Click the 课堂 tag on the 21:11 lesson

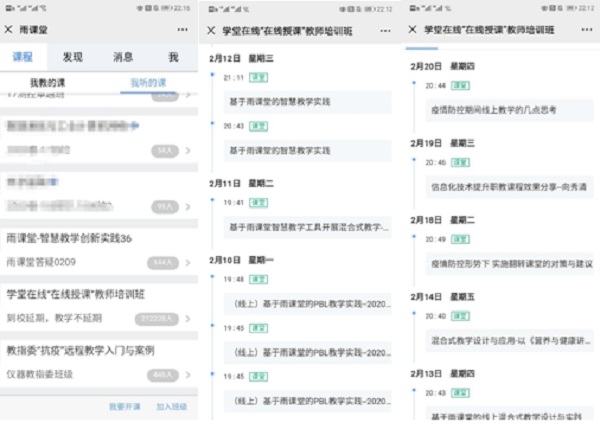[258, 77]
